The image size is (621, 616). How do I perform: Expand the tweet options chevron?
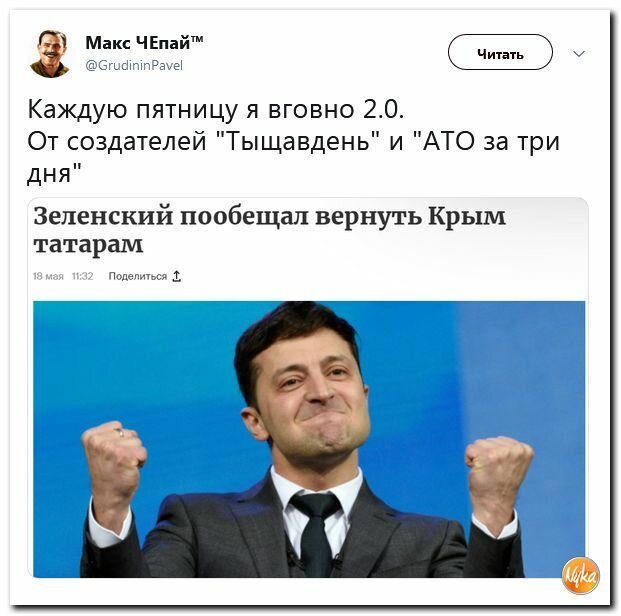tap(579, 53)
